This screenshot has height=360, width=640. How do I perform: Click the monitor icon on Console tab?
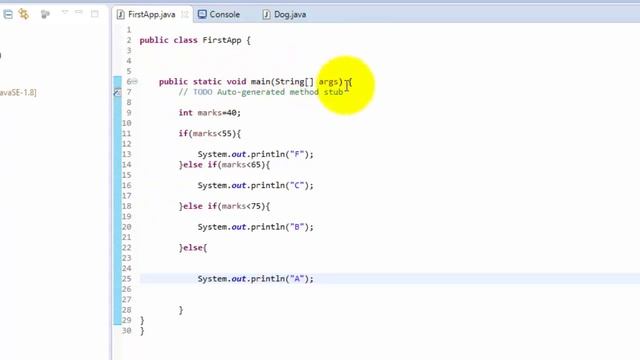pos(202,14)
